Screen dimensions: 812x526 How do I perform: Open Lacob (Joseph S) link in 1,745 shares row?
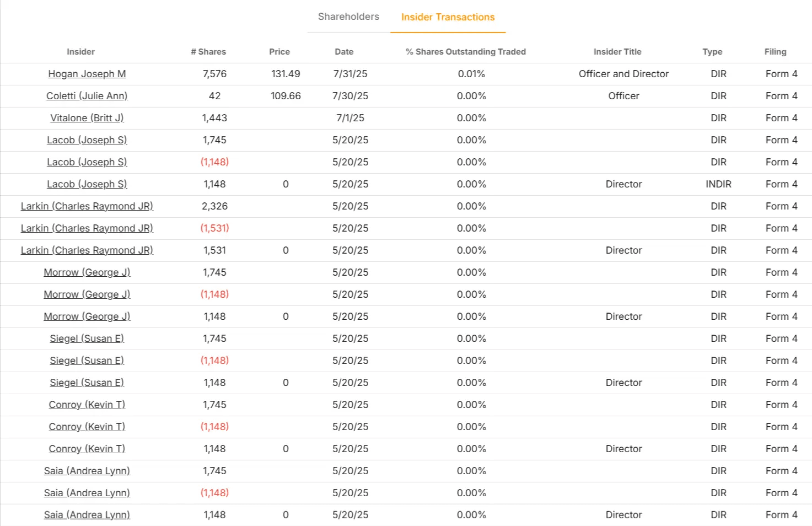click(x=87, y=140)
